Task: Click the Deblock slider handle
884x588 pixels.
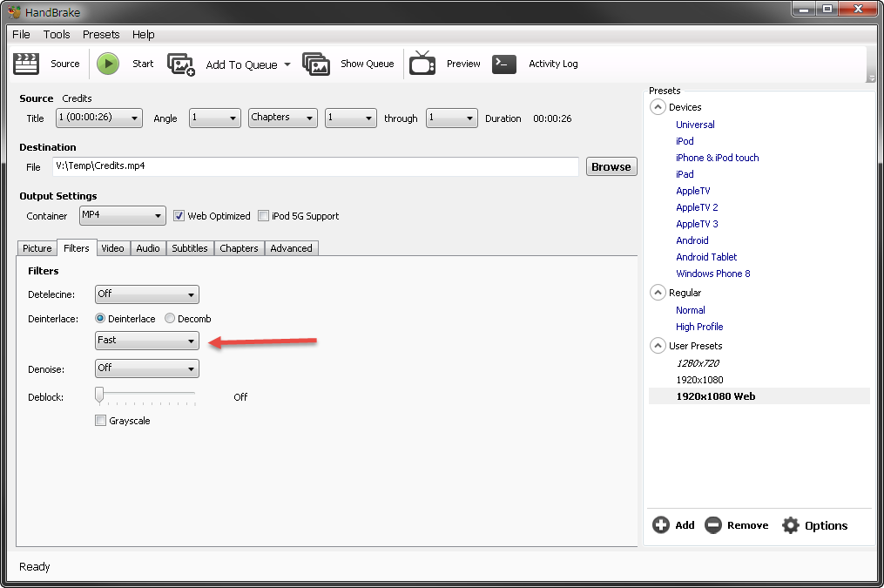Action: point(99,395)
